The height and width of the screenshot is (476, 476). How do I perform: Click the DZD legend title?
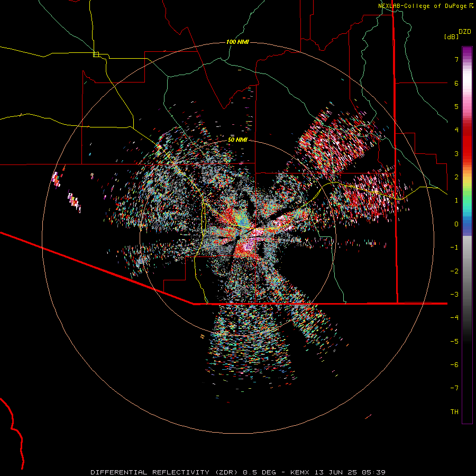point(464,32)
